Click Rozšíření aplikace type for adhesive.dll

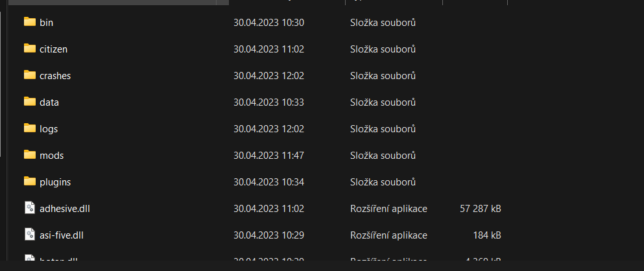pyautogui.click(x=388, y=209)
